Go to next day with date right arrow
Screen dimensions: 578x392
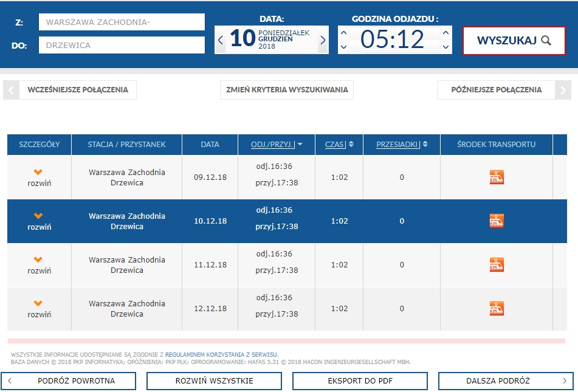(x=323, y=40)
